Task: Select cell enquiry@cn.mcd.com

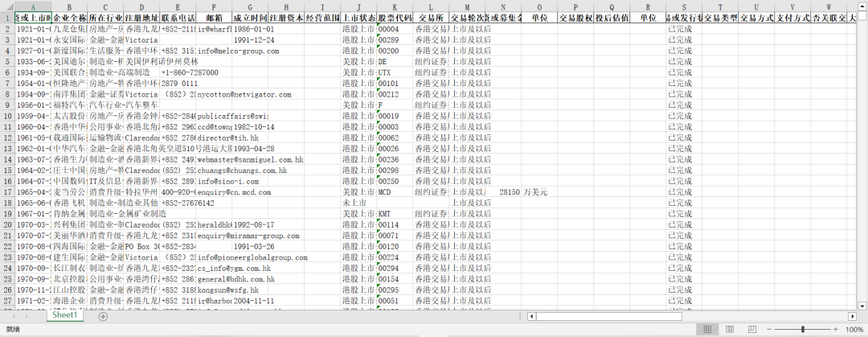Action: click(214, 191)
